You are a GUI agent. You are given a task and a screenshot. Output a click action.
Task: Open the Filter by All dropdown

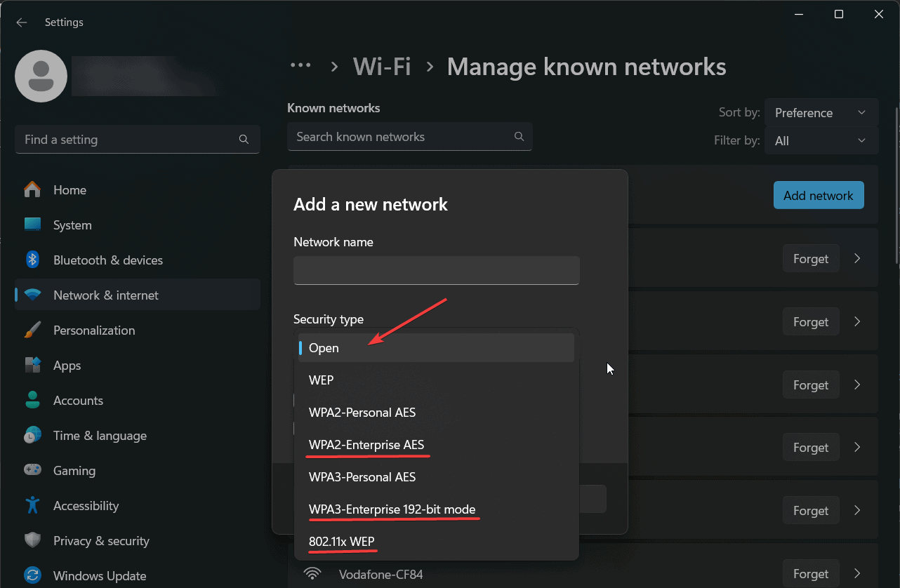821,141
